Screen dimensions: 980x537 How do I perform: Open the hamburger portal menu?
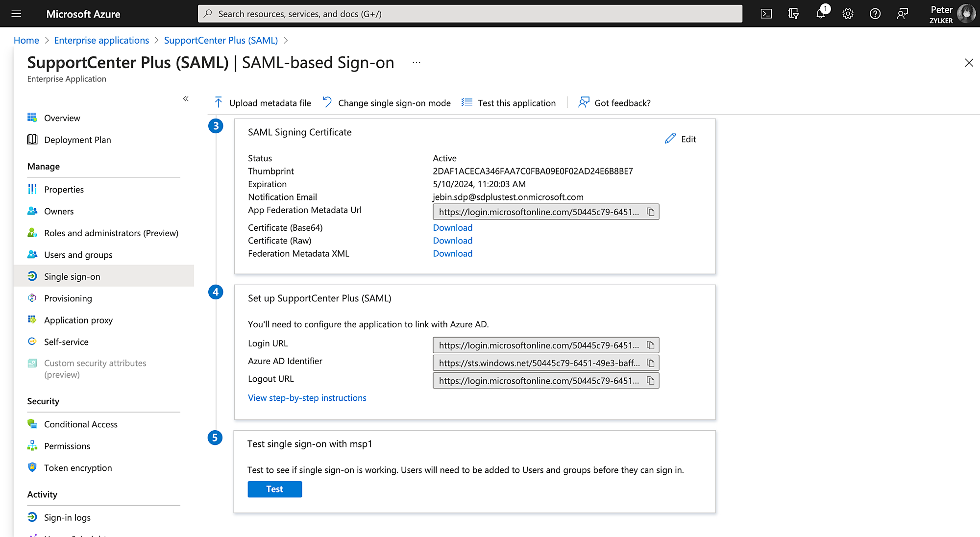tap(16, 14)
